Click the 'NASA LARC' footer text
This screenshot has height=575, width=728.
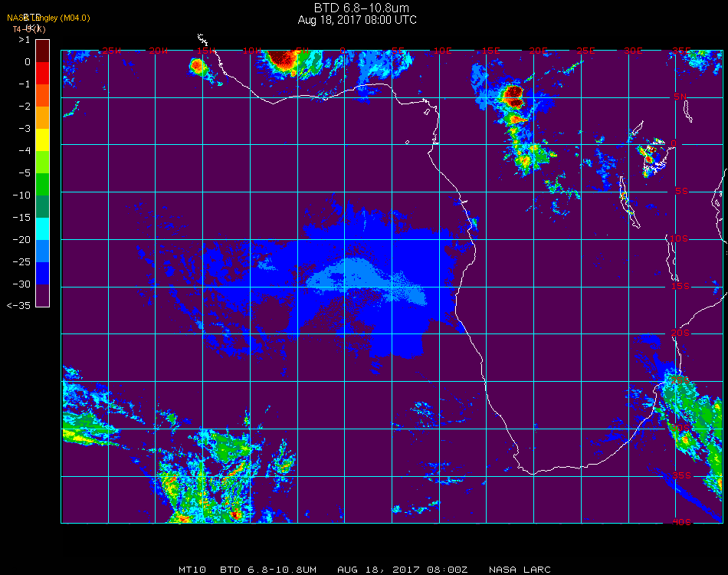click(520, 570)
